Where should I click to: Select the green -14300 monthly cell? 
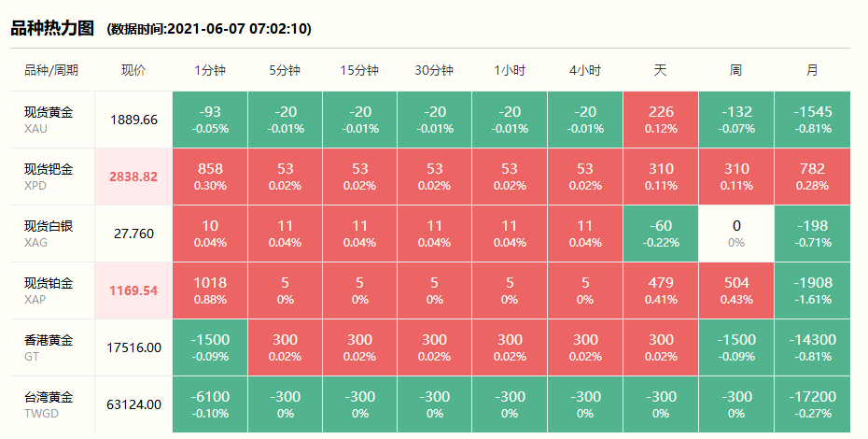(812, 347)
